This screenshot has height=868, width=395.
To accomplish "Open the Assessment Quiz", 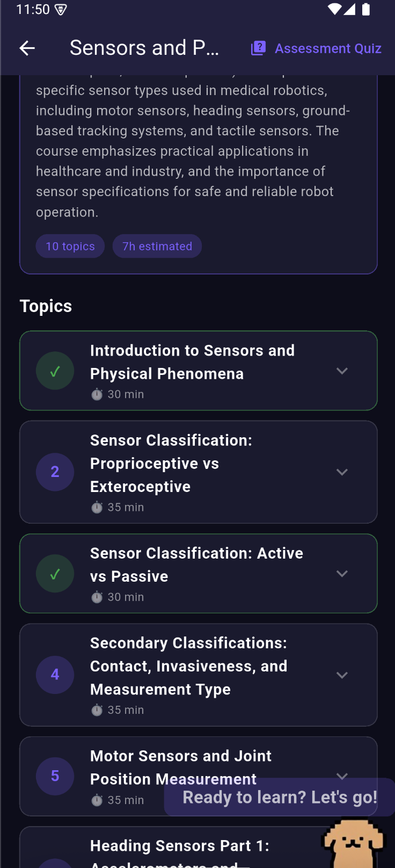I will [316, 48].
